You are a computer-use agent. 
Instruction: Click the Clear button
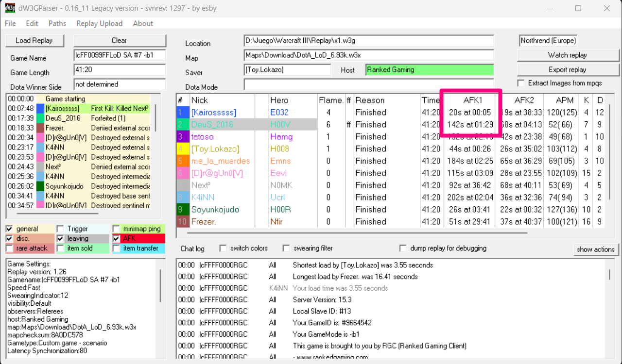pos(120,41)
